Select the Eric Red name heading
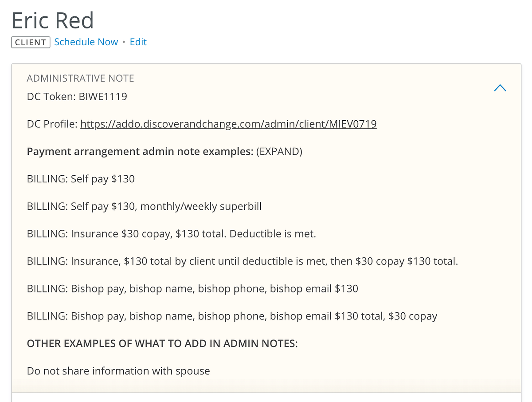Image resolution: width=532 pixels, height=402 pixels. pos(53,20)
